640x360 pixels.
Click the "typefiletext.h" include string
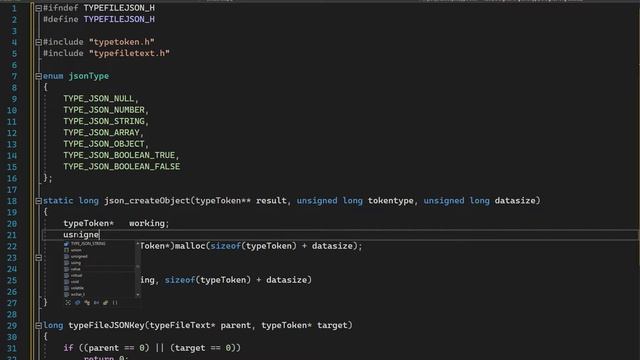point(129,53)
